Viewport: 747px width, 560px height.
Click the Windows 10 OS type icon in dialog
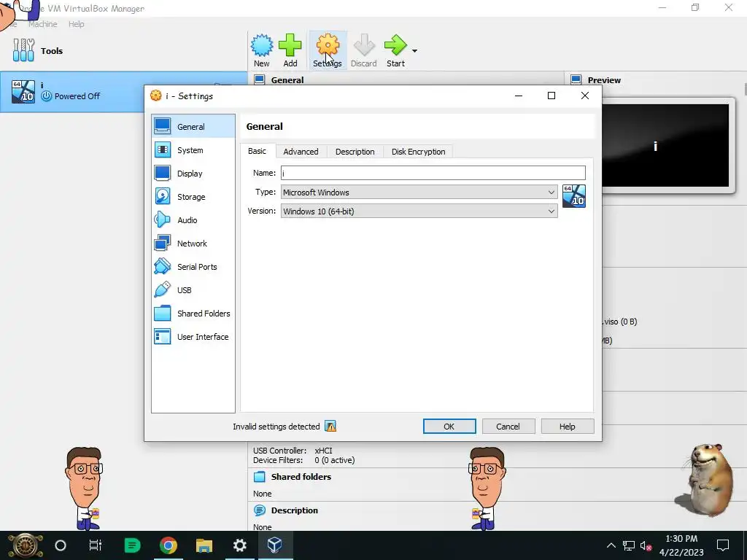click(574, 196)
